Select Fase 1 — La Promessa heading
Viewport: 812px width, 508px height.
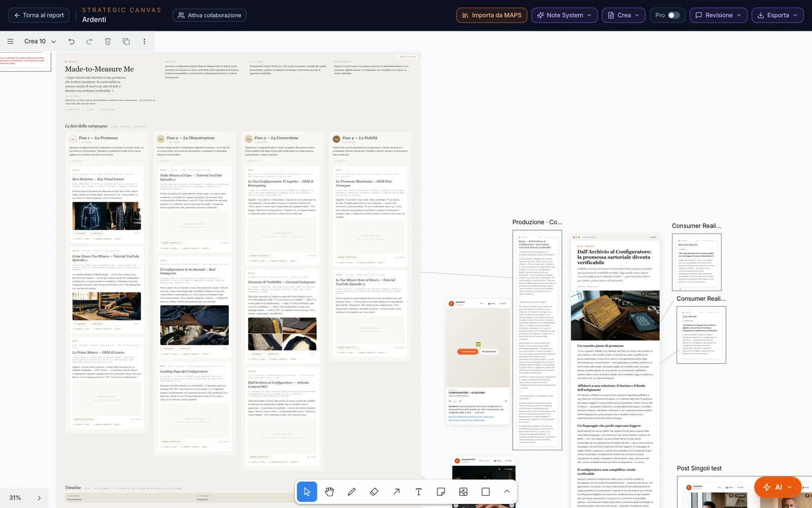(x=98, y=138)
